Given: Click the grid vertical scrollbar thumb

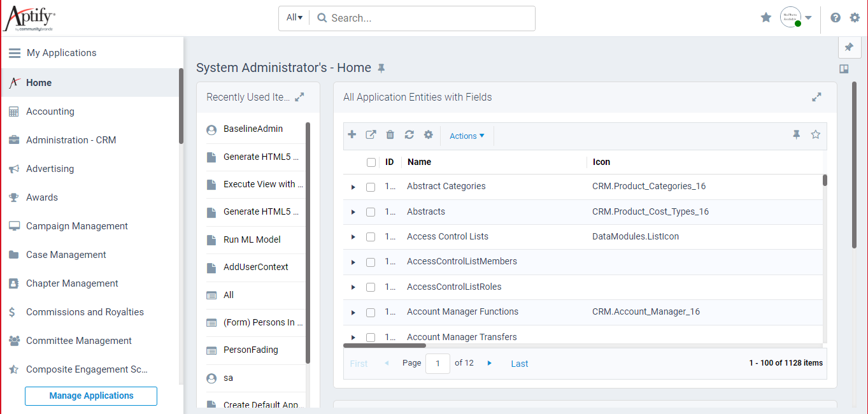Looking at the screenshot, I should tap(825, 180).
